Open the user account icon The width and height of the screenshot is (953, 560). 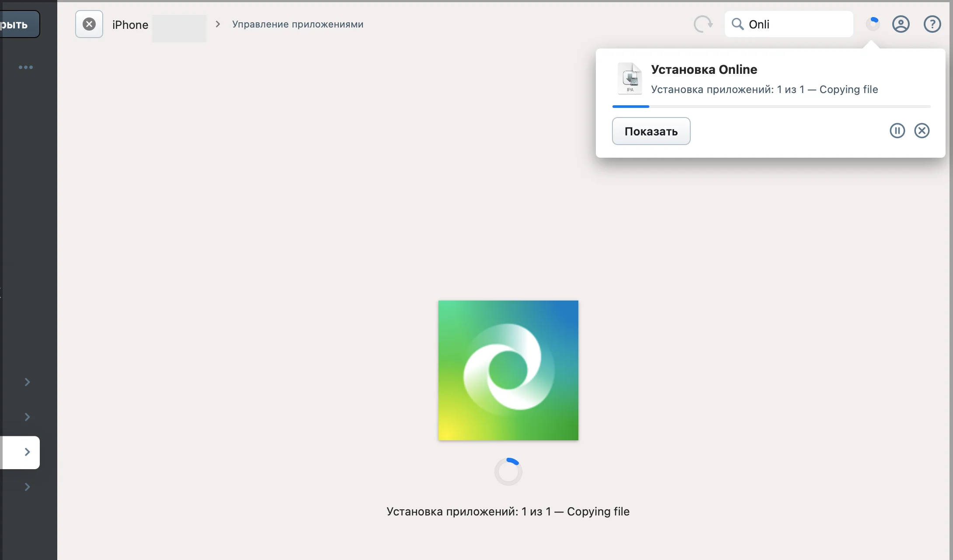click(x=901, y=24)
